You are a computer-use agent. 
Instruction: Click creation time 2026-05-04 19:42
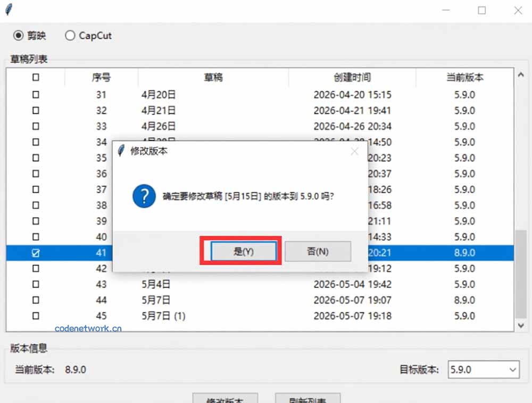click(x=353, y=284)
